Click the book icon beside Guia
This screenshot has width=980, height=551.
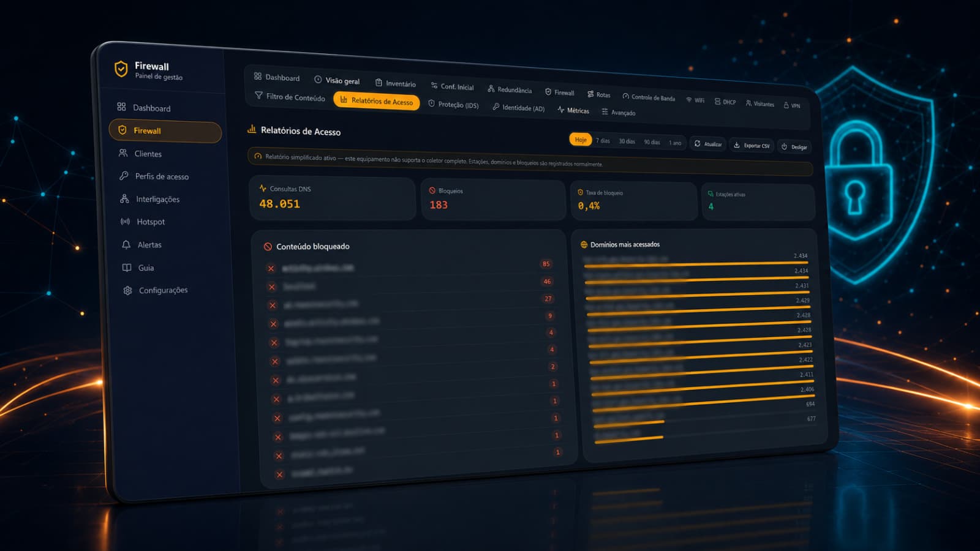point(127,267)
